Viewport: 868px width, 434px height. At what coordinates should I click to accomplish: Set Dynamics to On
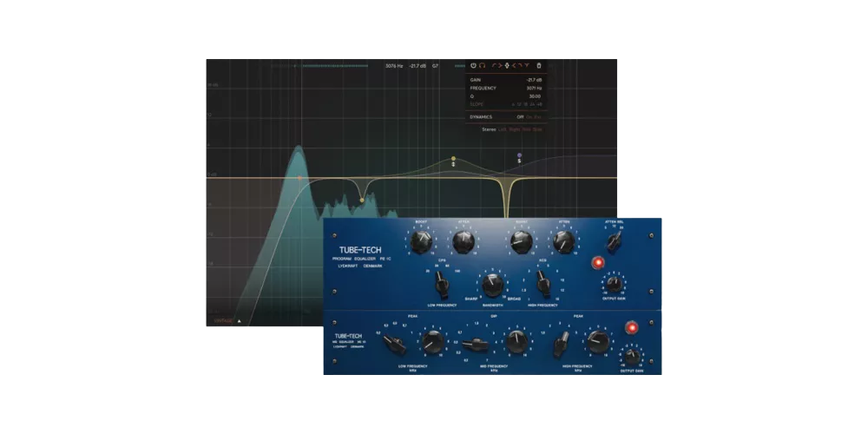tap(529, 117)
